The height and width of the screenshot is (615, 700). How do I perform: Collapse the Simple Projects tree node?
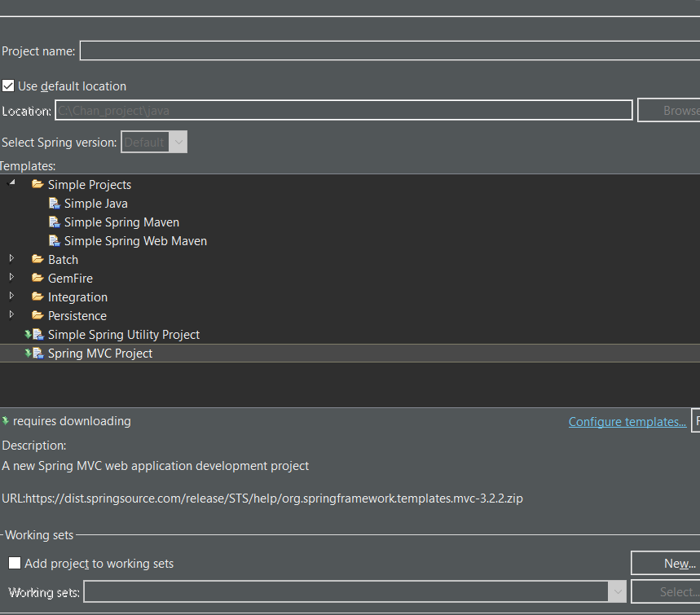click(12, 182)
